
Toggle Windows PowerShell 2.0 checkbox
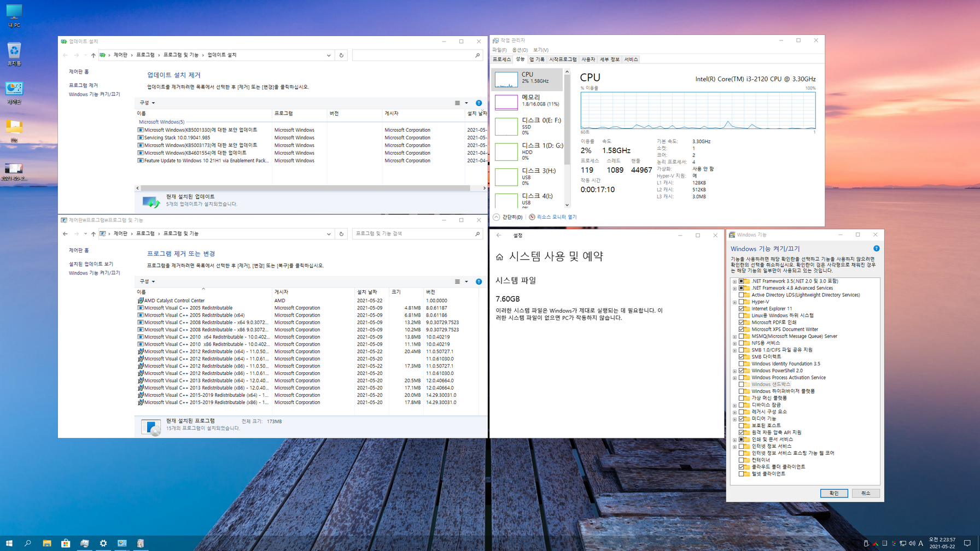point(742,371)
